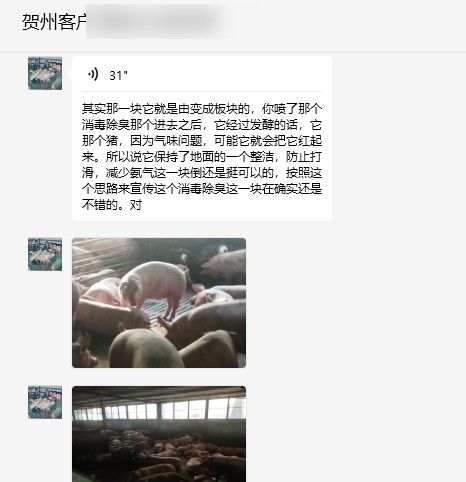This screenshot has width=466, height=482.
Task: Click transcript line starting 个思路来宣传
Action: pyautogui.click(x=202, y=189)
